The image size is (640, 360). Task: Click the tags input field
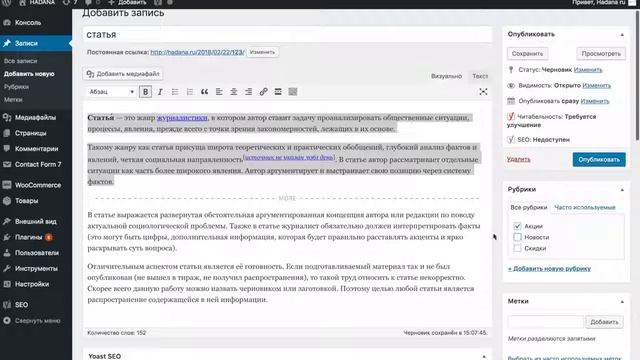tap(545, 322)
